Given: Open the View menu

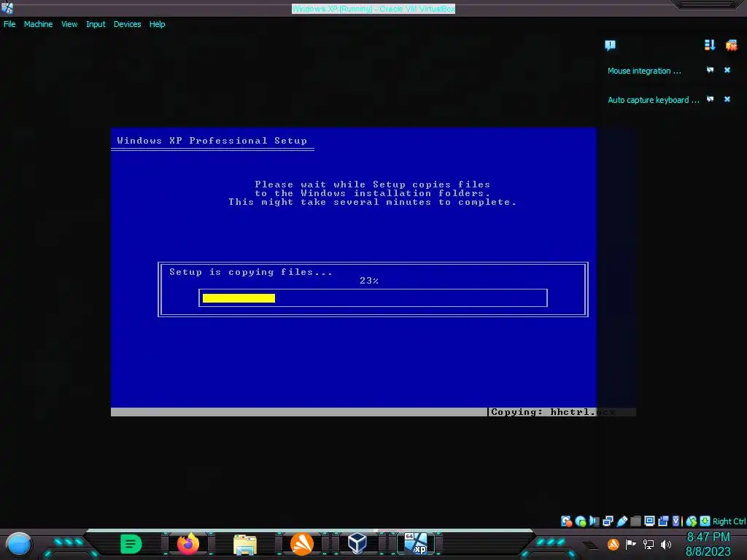Looking at the screenshot, I should [69, 24].
